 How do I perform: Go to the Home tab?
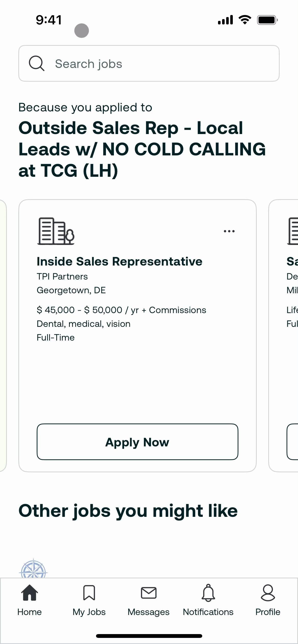pos(30,600)
